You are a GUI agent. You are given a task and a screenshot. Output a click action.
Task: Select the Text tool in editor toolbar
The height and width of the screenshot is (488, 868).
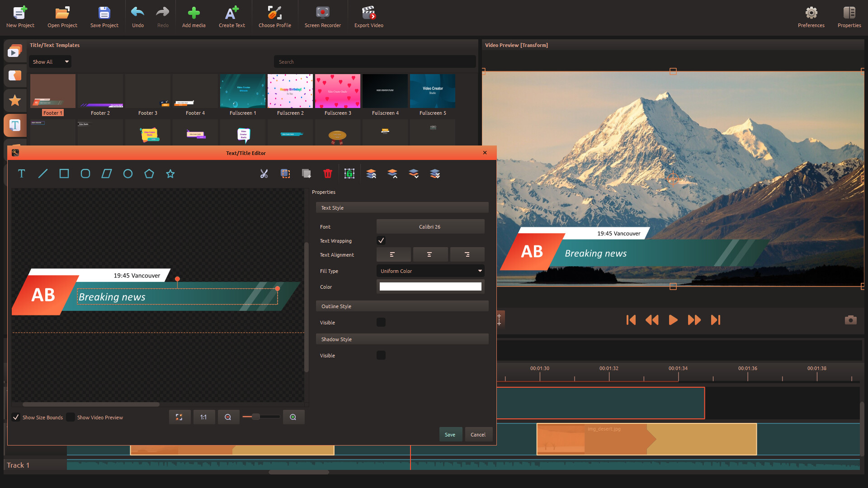click(21, 174)
